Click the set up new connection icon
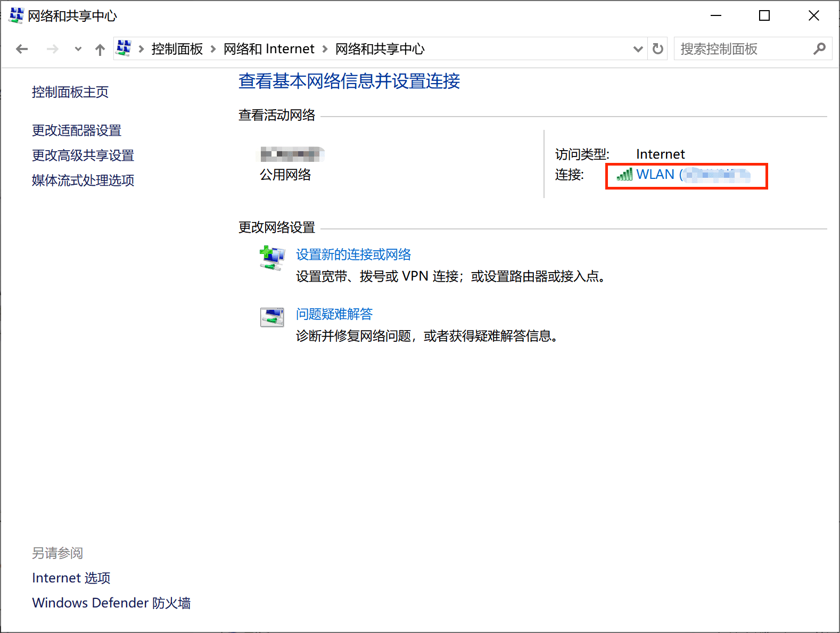This screenshot has height=633, width=840. coord(272,258)
